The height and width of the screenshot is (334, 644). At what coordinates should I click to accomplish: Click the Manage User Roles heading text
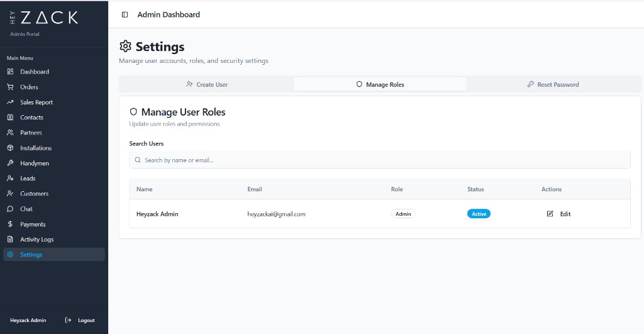point(183,112)
